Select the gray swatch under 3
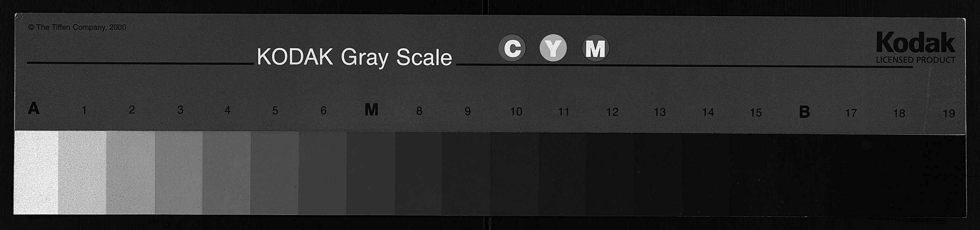The width and height of the screenshot is (980, 230). click(x=179, y=173)
